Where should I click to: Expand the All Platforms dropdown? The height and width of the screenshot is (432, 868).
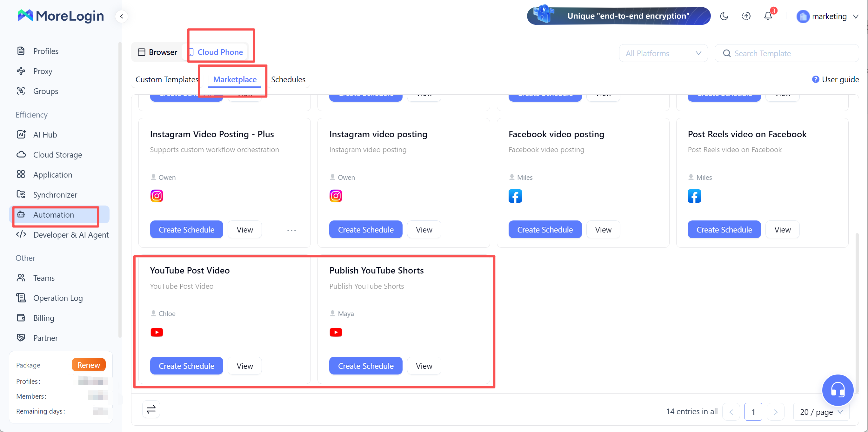coord(663,53)
